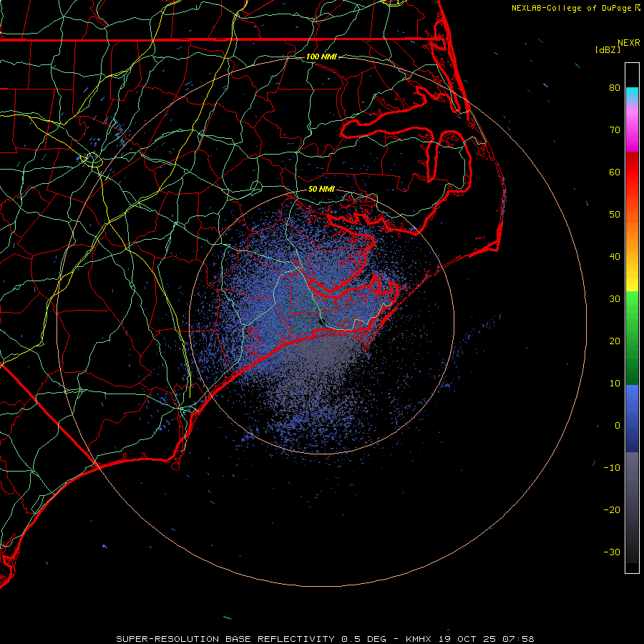Click the '19 OCT 25' date text
This screenshot has width=644, height=644.
[467, 639]
